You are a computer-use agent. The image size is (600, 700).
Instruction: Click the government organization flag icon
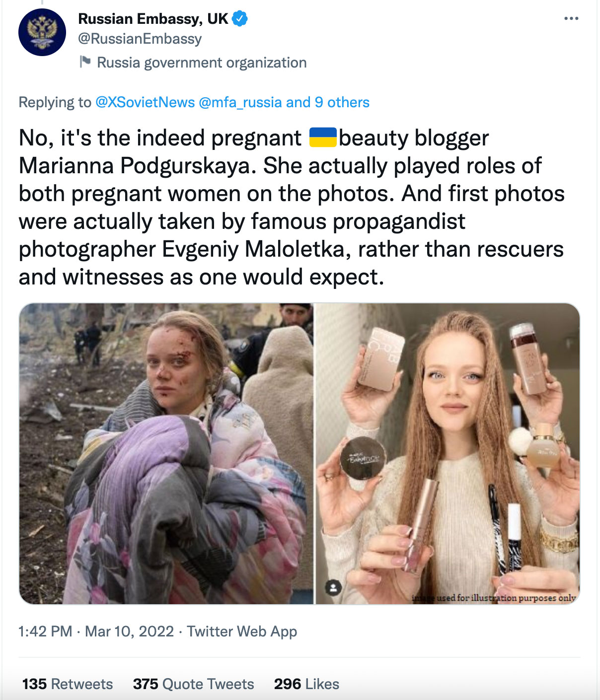pos(85,62)
